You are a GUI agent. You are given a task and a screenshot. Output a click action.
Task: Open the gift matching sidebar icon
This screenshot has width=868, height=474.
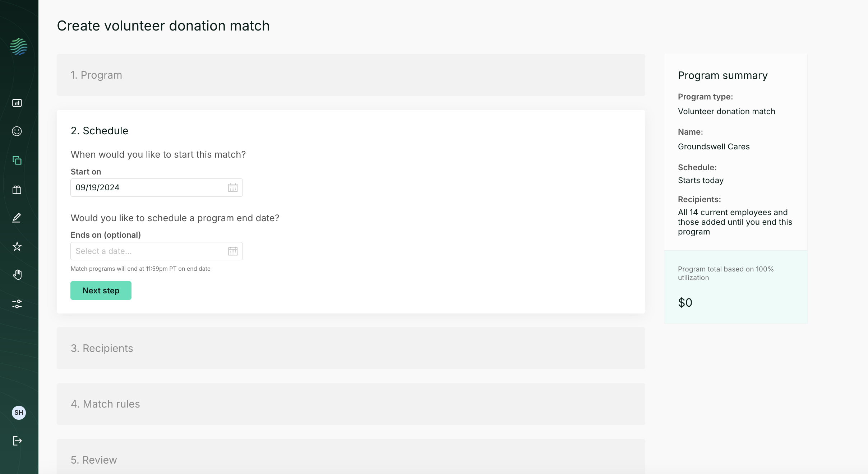click(x=16, y=190)
